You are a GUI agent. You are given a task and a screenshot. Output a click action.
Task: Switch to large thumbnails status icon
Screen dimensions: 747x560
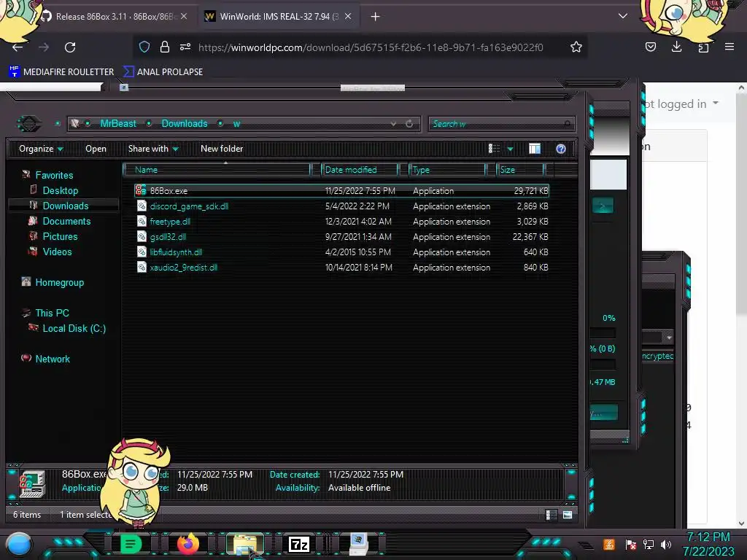568,515
